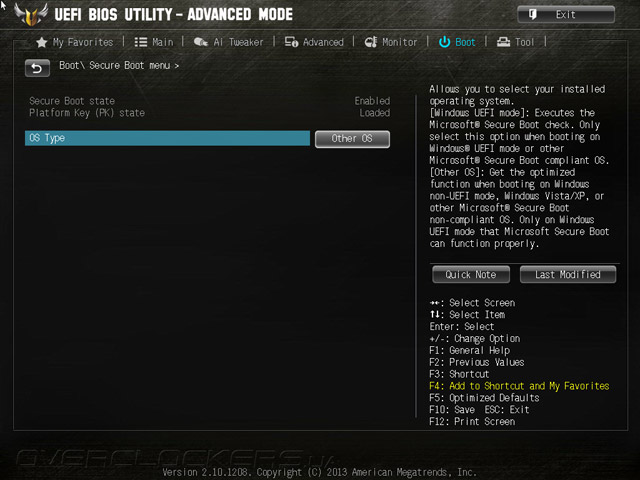Click the F4 Add to Shortcut hint
640x480 pixels.
pyautogui.click(x=519, y=386)
